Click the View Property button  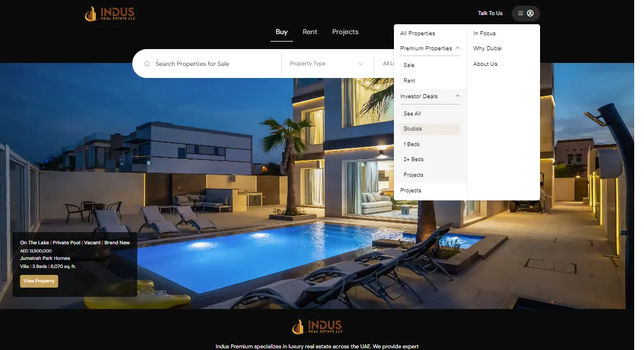39,281
